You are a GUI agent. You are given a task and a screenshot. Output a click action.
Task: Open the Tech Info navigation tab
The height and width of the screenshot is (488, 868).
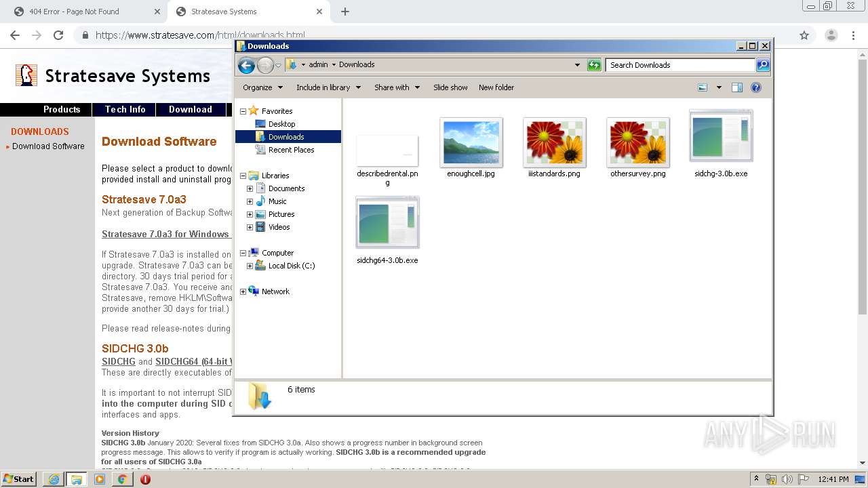point(125,109)
